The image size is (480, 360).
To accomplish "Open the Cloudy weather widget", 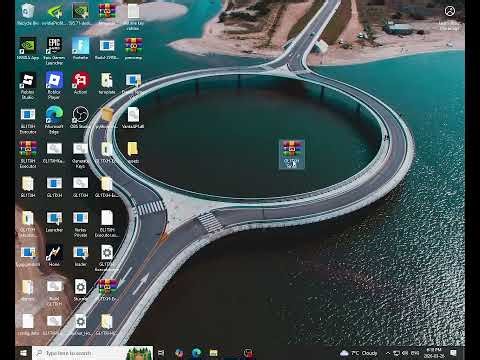I will click(359, 353).
